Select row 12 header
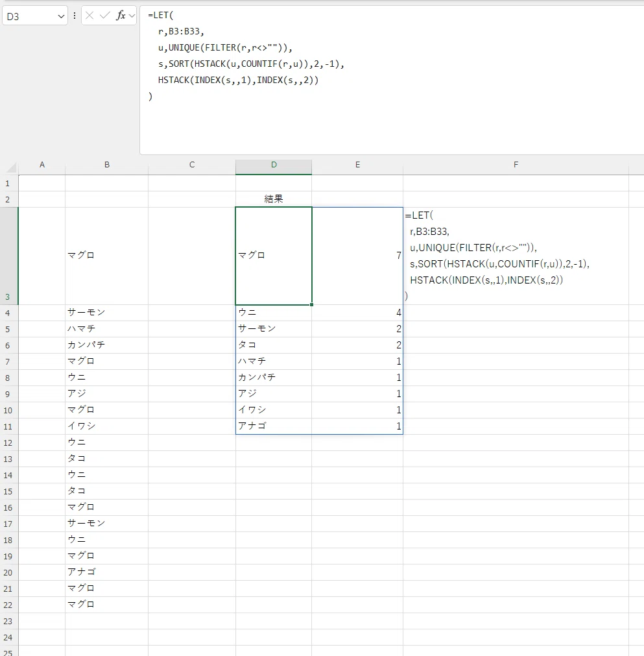644x656 pixels. [9, 443]
